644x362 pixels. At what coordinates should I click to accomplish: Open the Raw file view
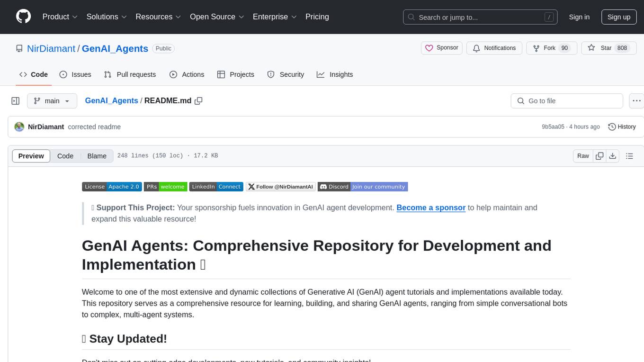click(583, 156)
